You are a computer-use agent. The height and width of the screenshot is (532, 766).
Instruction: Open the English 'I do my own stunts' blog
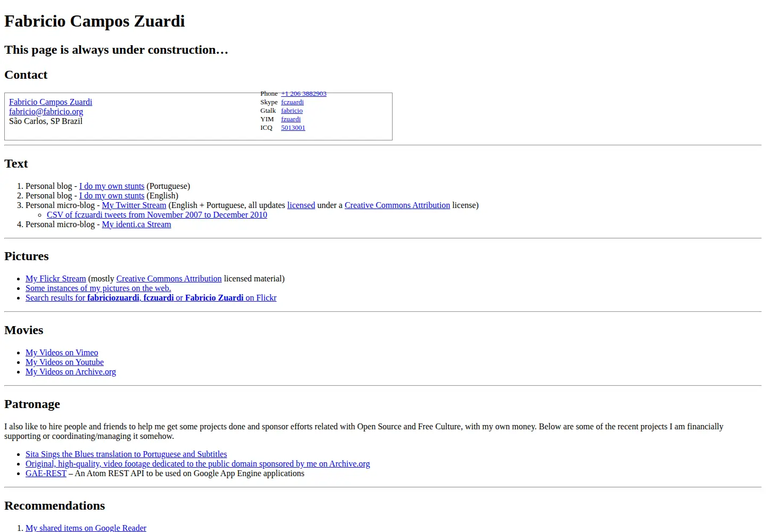(112, 196)
